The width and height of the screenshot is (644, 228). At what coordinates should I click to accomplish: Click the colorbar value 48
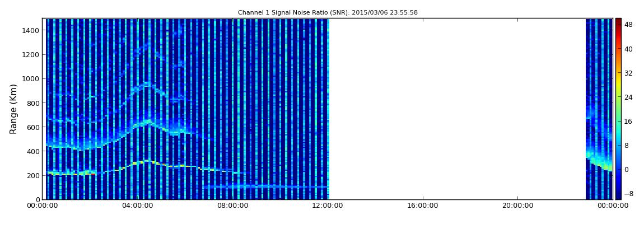point(628,25)
